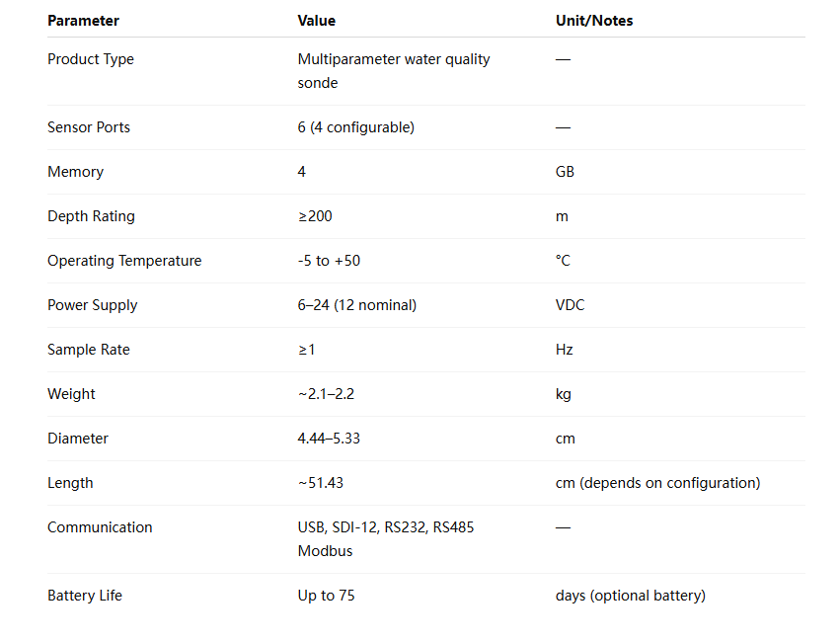Click the Value column header
840x642 pixels.
pyautogui.click(x=317, y=21)
